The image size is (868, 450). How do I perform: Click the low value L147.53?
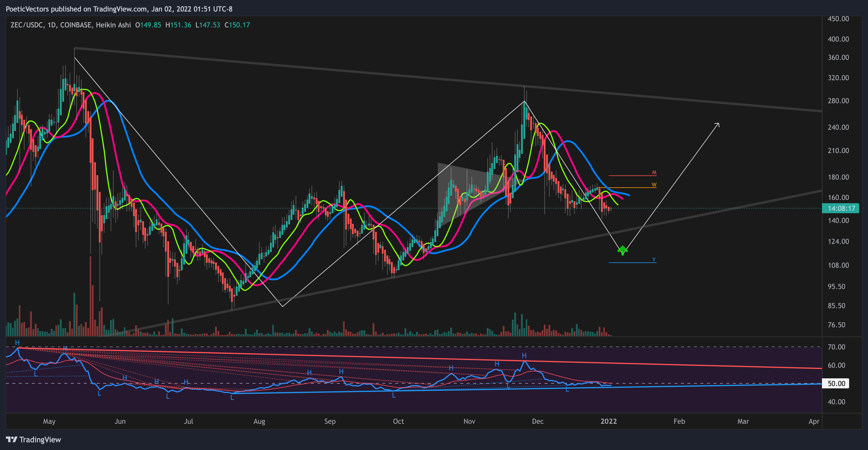click(208, 25)
